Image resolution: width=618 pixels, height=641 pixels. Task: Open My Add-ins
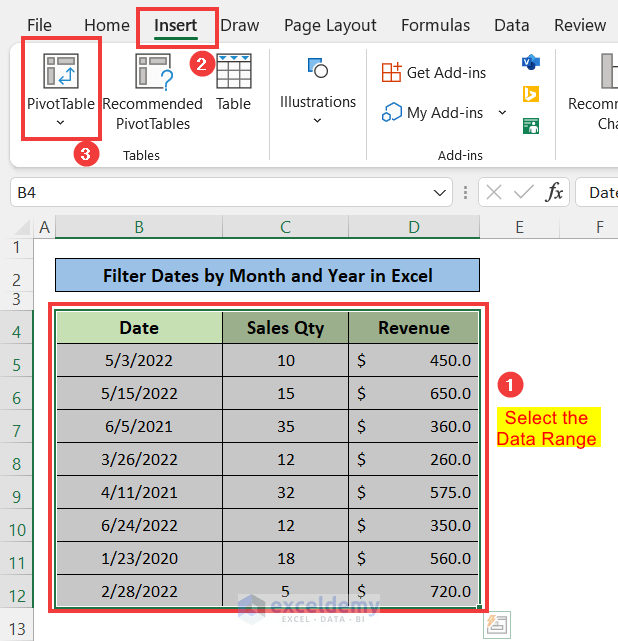[x=432, y=112]
